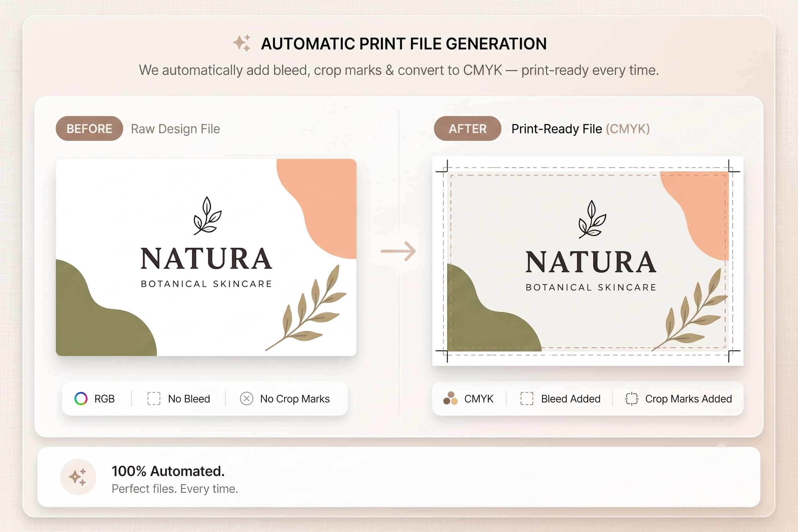798x532 pixels.
Task: Click the CMYK three-dot color icon
Action: coord(450,398)
